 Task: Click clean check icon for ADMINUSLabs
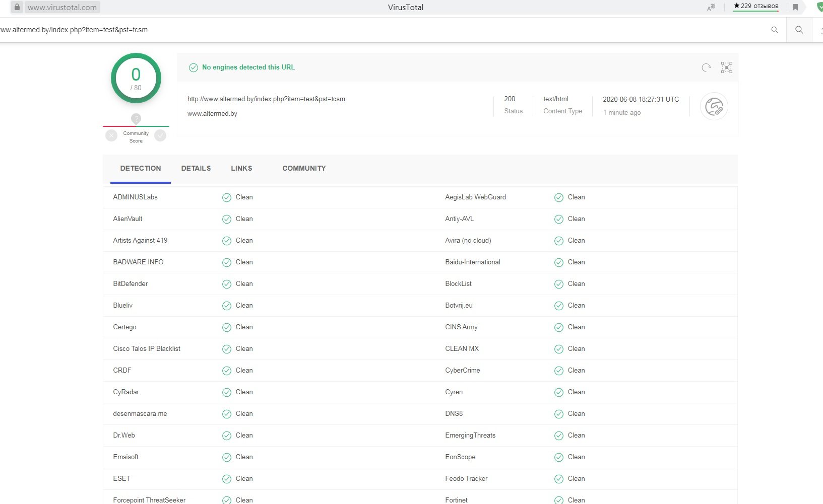[227, 197]
